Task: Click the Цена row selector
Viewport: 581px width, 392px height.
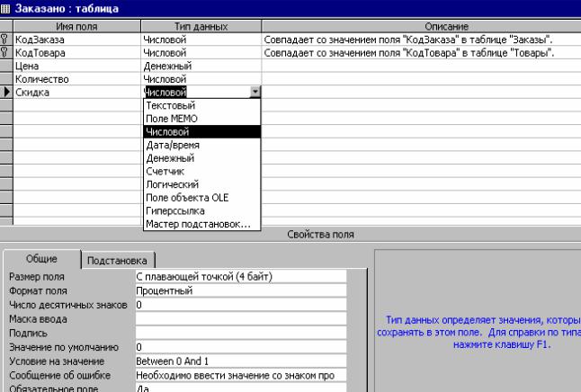Action: (x=6, y=66)
